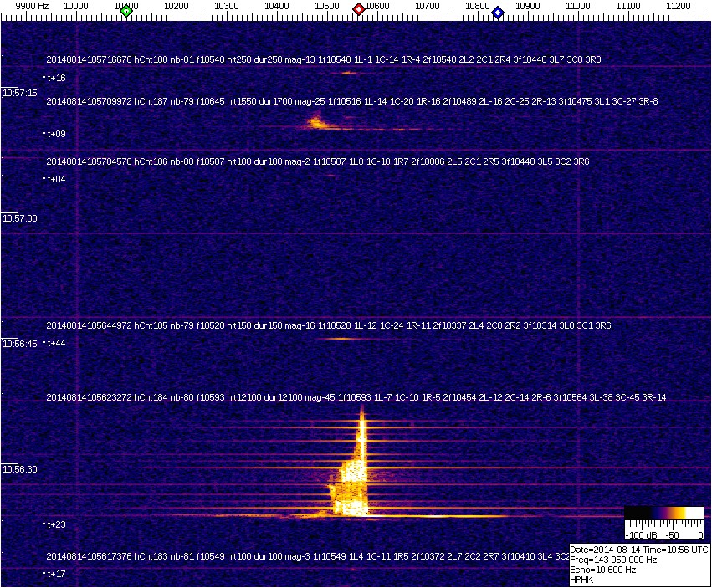Viewport: 712px width, 588px height.
Task: Click the t+44 event caret marker
Action: [56, 343]
